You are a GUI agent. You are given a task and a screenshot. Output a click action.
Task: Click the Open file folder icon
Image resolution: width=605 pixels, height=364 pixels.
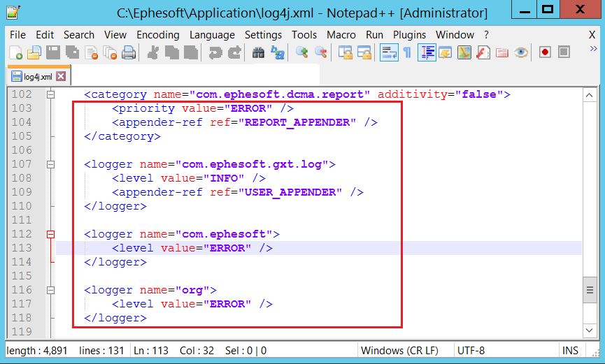[x=34, y=52]
